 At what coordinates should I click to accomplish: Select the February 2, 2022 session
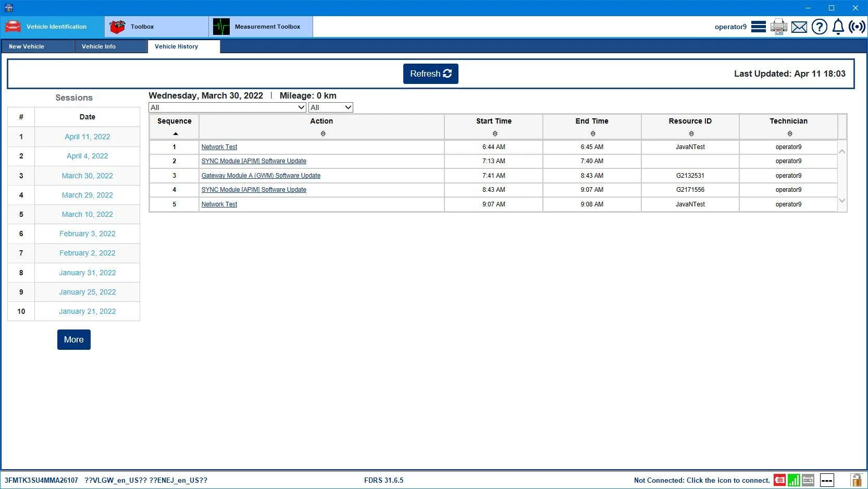coord(88,253)
